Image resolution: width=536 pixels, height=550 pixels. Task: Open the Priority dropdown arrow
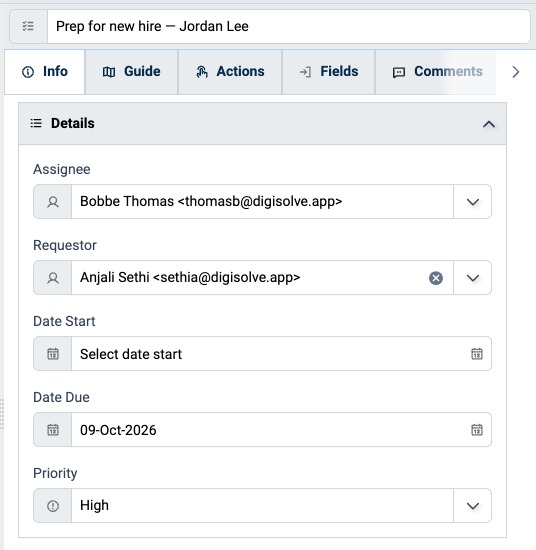pos(473,506)
